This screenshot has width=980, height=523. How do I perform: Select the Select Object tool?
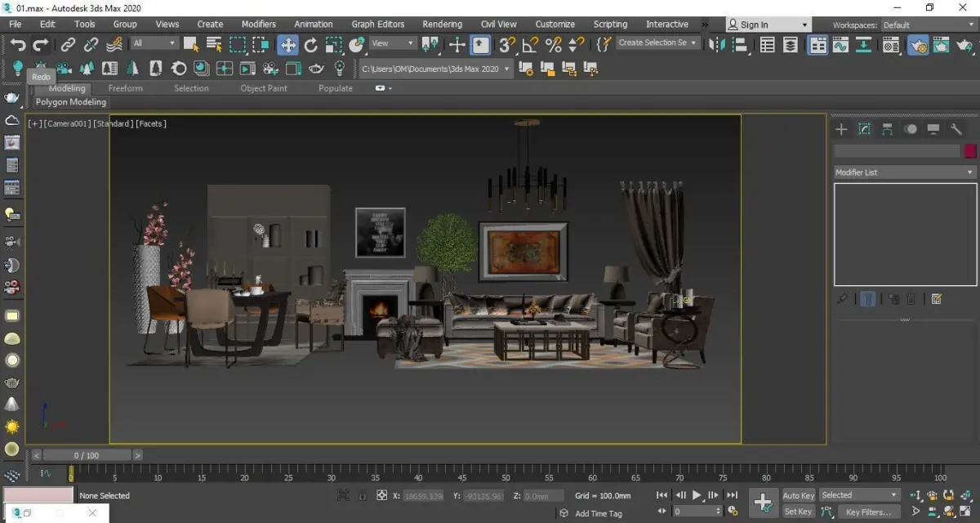click(191, 44)
